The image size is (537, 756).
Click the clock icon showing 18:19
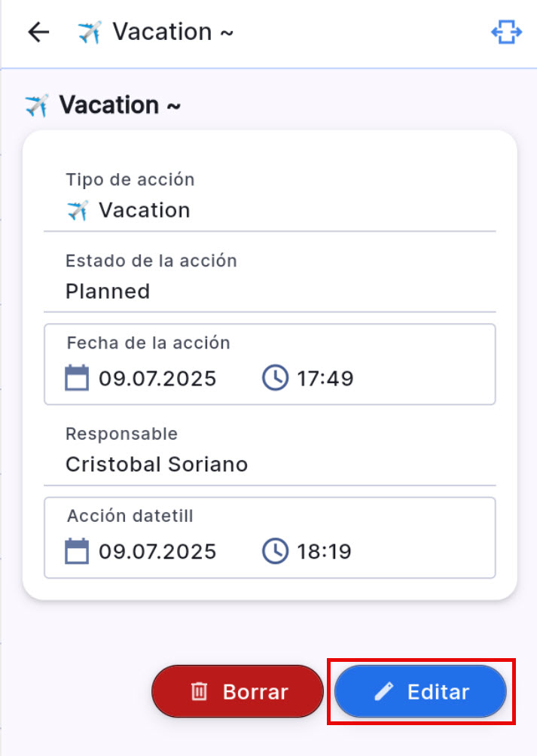pyautogui.click(x=276, y=551)
